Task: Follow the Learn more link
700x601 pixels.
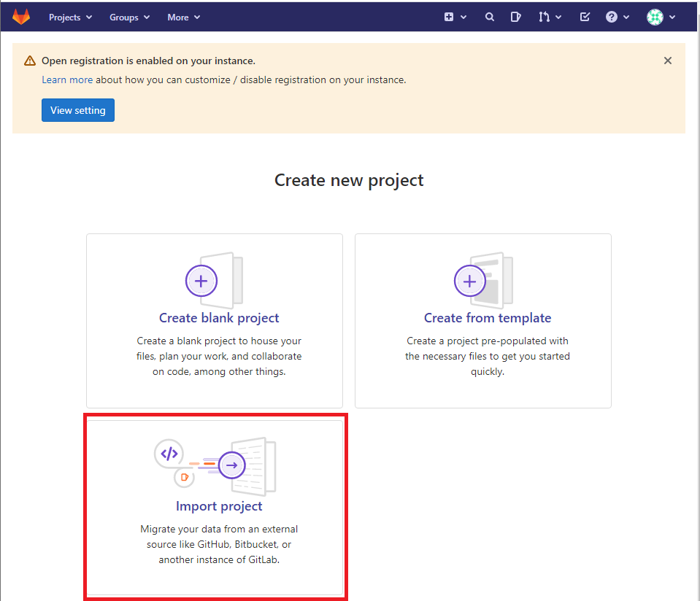Action: point(67,80)
